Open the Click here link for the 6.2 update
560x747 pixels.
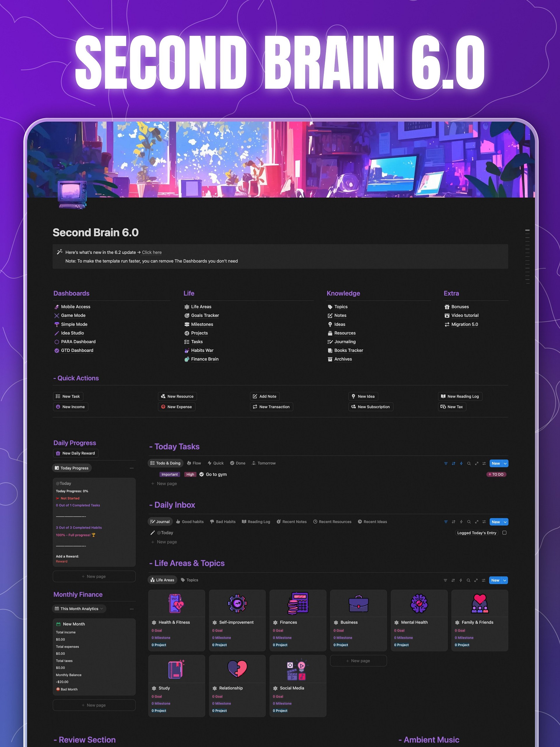(152, 252)
